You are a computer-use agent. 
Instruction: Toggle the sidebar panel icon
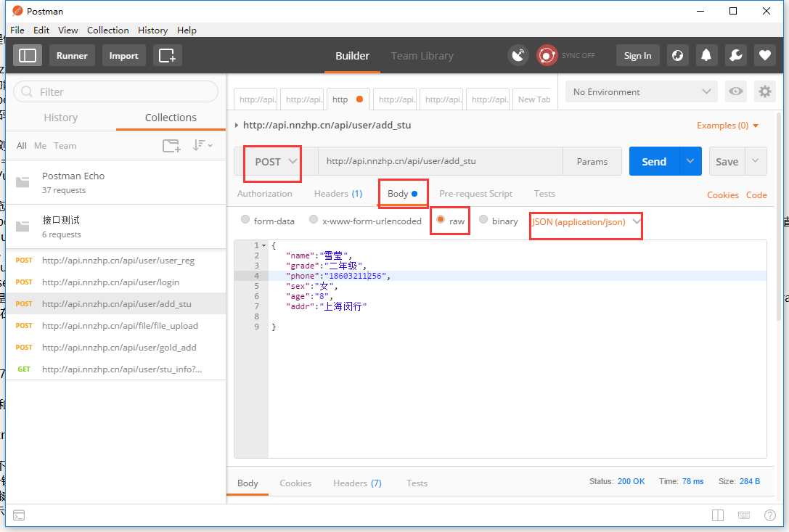(x=27, y=55)
